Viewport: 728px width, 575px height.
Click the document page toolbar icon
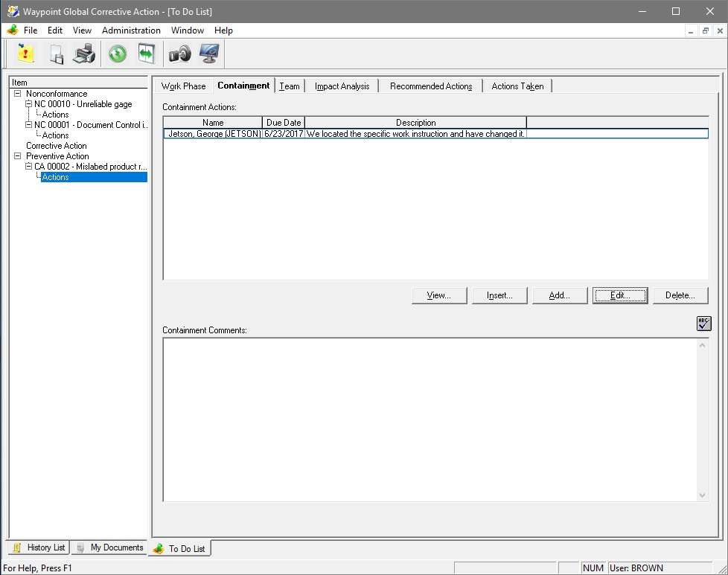56,54
